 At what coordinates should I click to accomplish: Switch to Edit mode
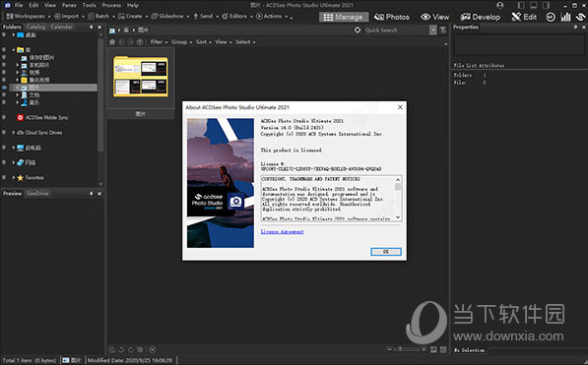click(x=524, y=17)
